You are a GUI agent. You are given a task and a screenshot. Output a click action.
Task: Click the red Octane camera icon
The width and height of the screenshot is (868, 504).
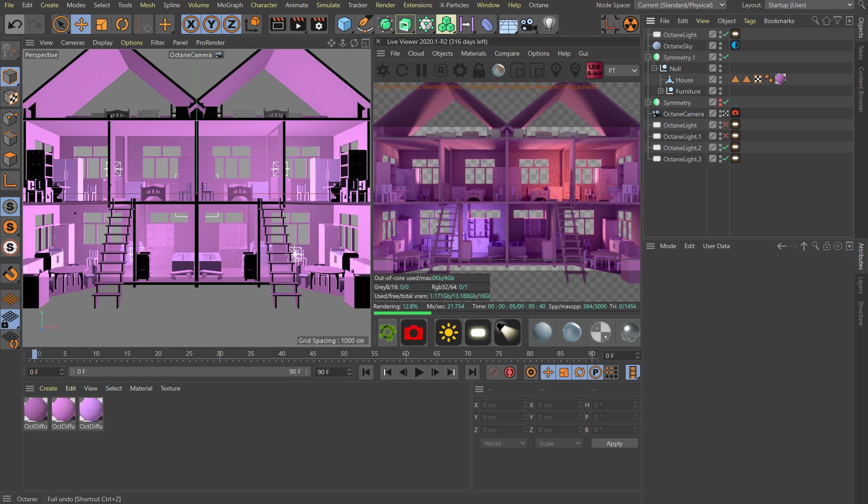[413, 333]
